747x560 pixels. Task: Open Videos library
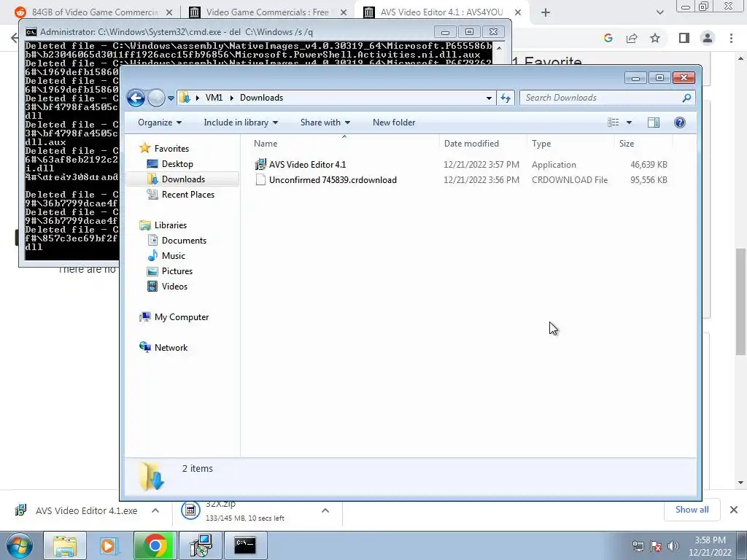[x=174, y=286]
